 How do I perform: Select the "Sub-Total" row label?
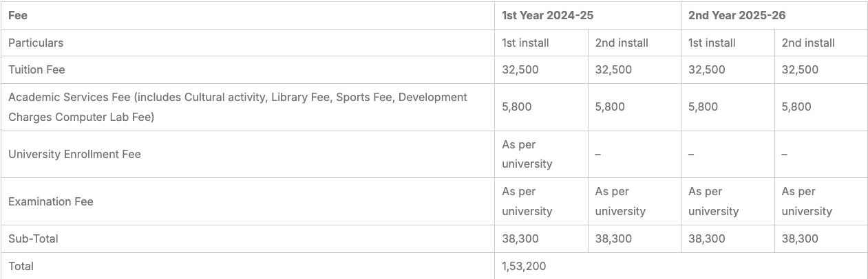[33, 238]
